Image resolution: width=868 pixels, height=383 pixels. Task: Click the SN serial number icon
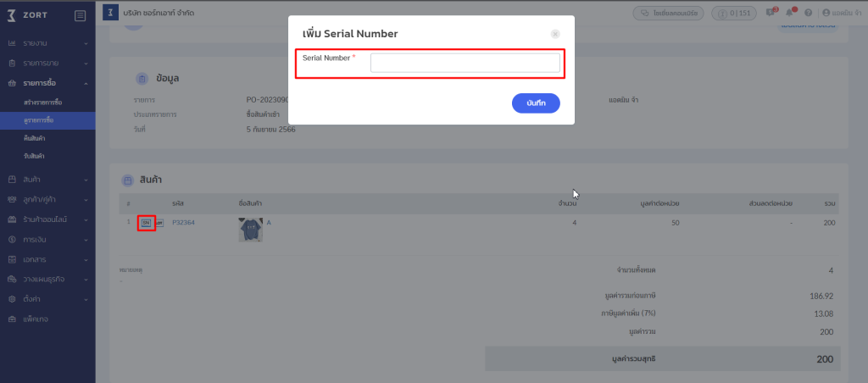[146, 223]
